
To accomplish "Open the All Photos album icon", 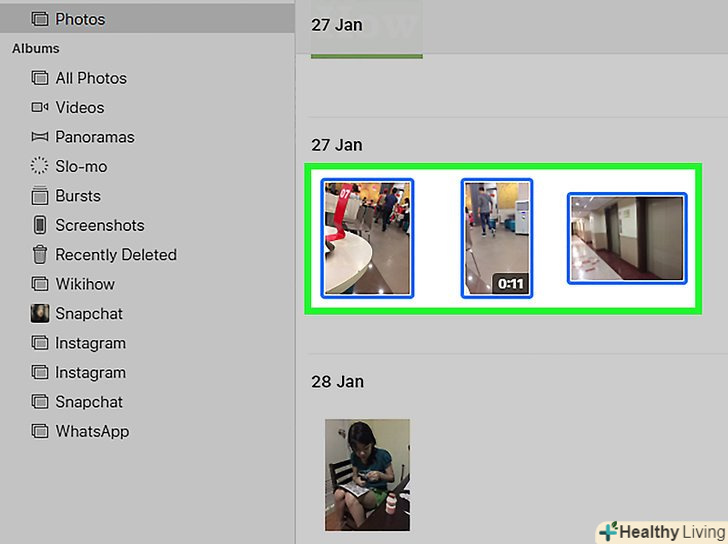I will point(40,78).
